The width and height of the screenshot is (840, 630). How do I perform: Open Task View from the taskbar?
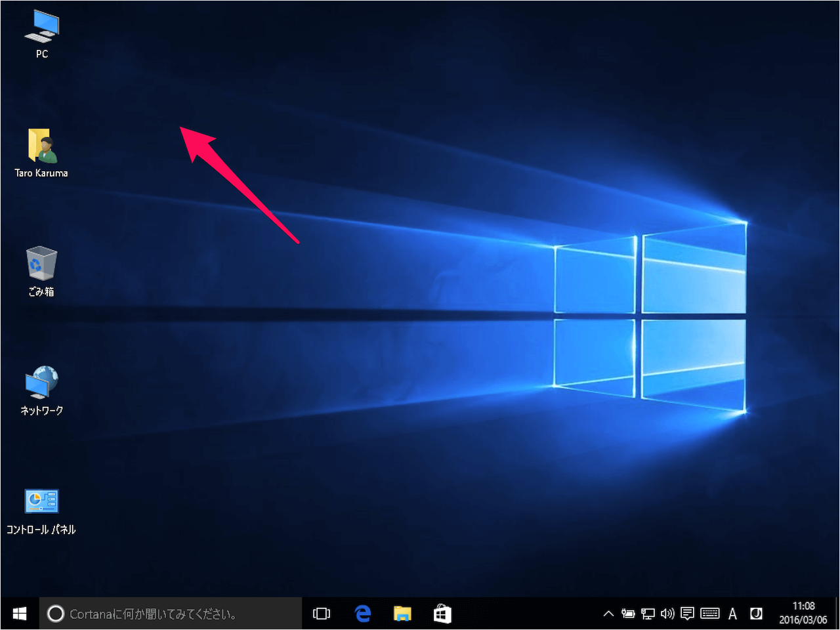tap(322, 614)
